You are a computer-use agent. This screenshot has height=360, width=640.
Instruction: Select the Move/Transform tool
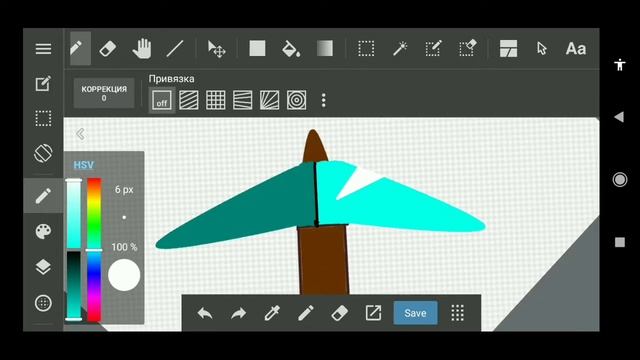point(216,49)
